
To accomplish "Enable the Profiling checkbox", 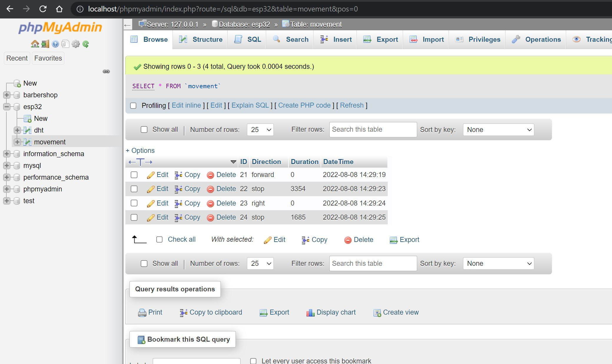I will pyautogui.click(x=133, y=106).
